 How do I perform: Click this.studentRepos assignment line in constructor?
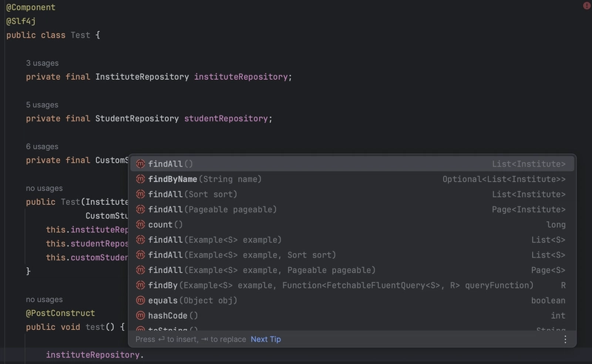[x=87, y=243]
